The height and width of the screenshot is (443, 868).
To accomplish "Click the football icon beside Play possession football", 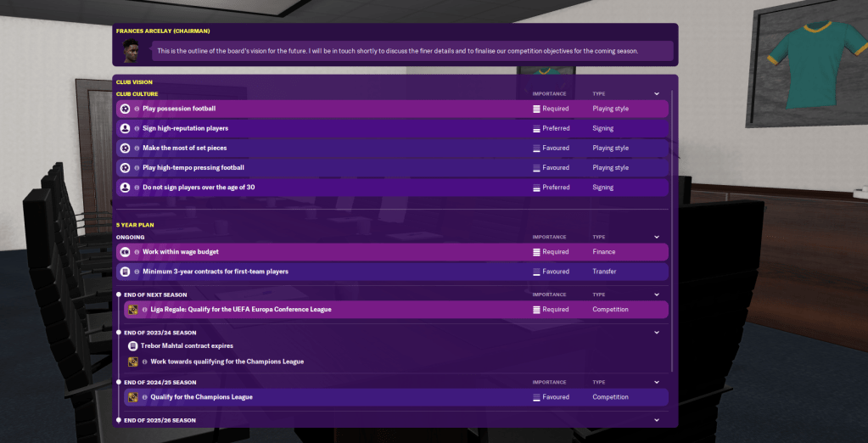I will (125, 109).
